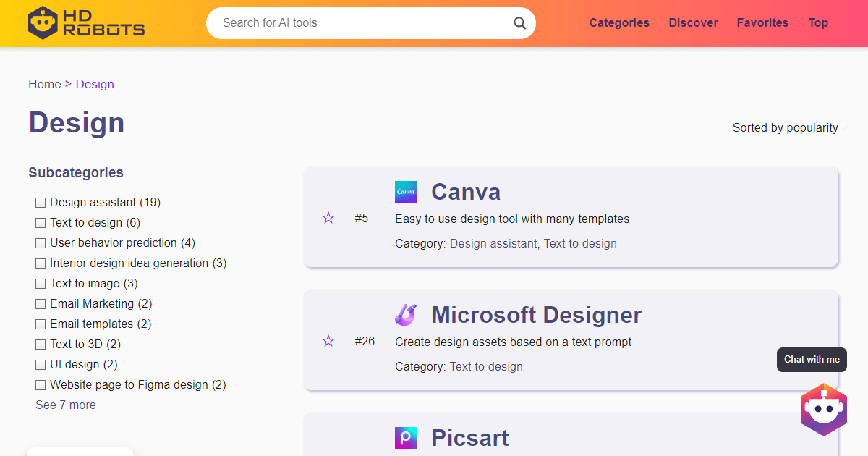
Task: Click the Design breadcrumb link
Action: tap(95, 84)
